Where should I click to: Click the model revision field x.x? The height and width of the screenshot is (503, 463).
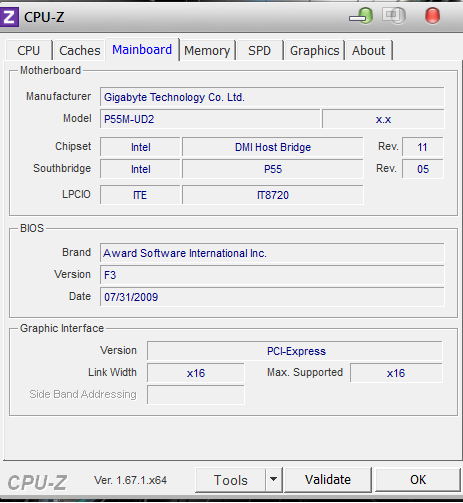[383, 119]
